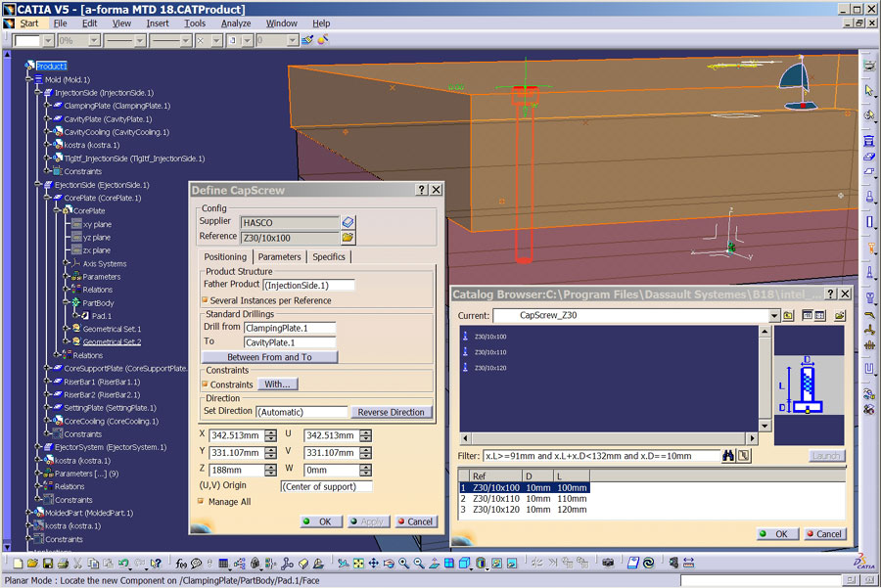The height and width of the screenshot is (588, 881).
Task: Open the Insert menu
Action: point(158,23)
